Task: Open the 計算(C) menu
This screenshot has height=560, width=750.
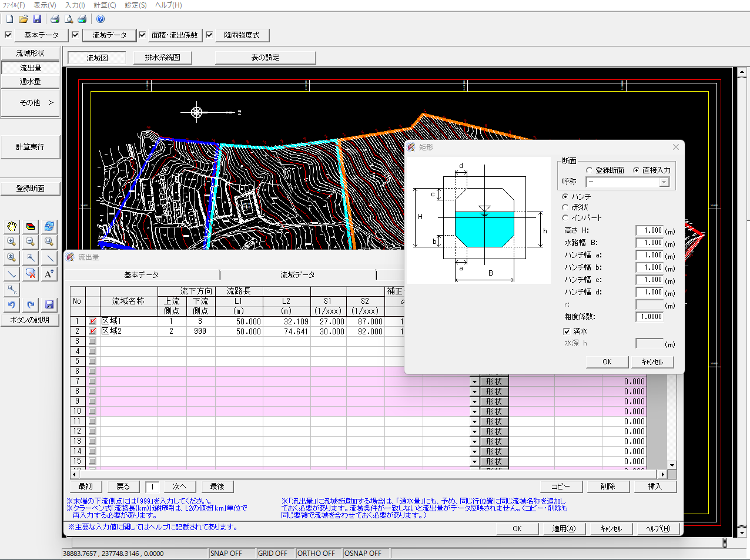Action: [x=105, y=5]
